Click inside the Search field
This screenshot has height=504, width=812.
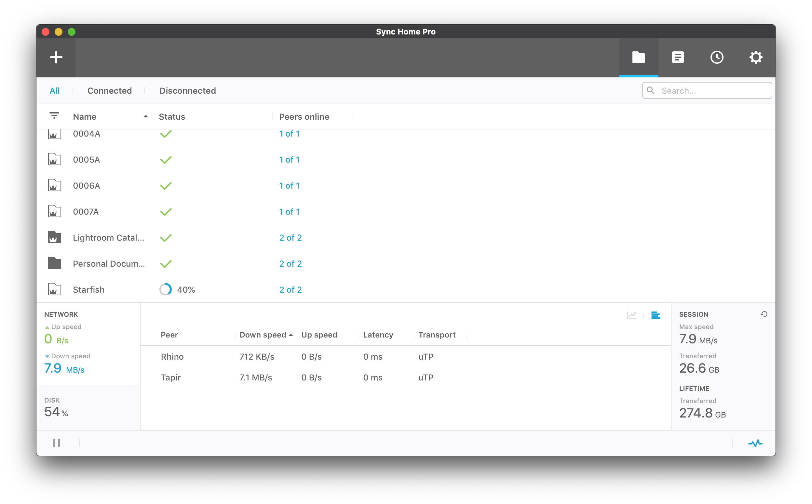pos(707,91)
